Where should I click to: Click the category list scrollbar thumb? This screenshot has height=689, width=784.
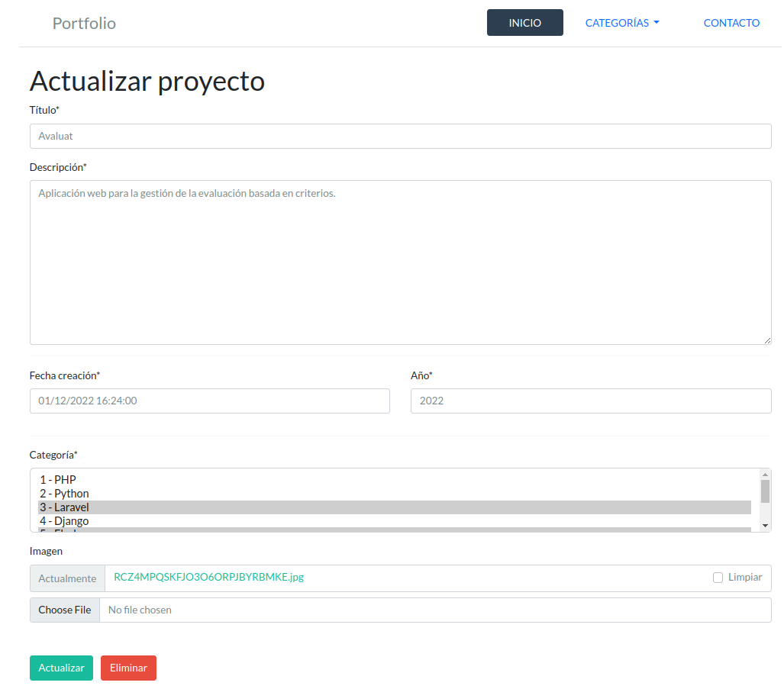tap(765, 491)
